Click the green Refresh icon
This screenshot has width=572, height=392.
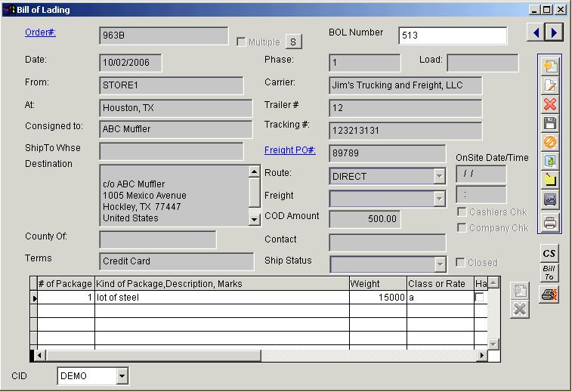(550, 161)
